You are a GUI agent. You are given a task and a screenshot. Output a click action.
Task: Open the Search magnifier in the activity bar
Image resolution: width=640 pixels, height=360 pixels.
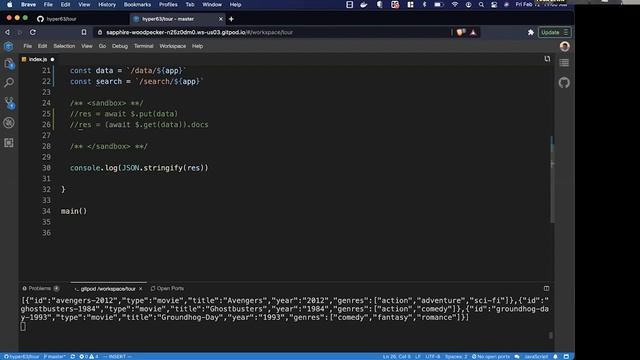pos(9,83)
